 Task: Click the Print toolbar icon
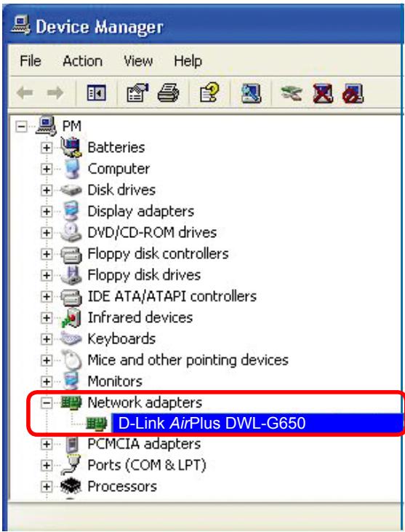pos(169,92)
